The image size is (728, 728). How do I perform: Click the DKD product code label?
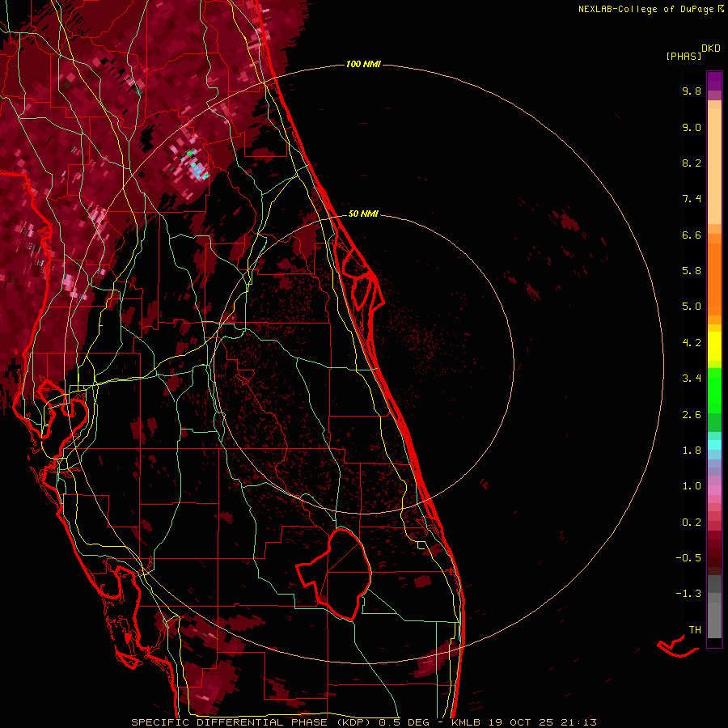(x=711, y=49)
